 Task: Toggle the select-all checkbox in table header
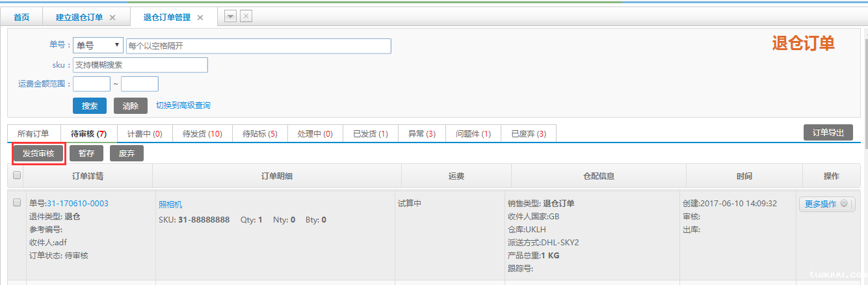pos(17,175)
